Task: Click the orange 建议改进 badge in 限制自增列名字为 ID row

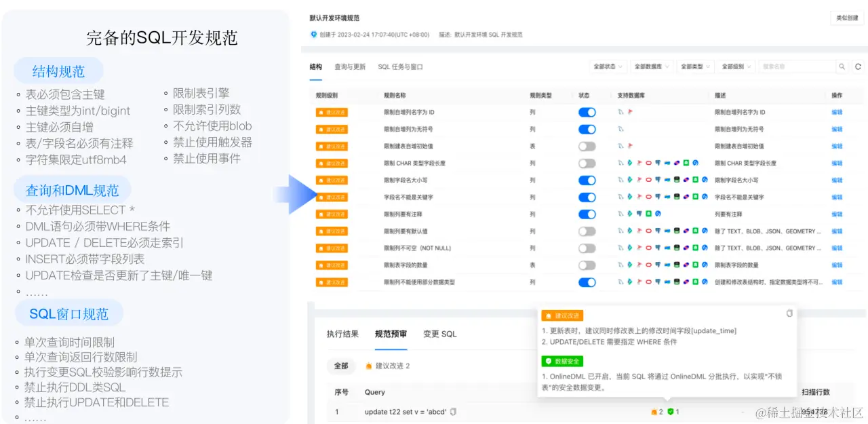Action: click(332, 112)
